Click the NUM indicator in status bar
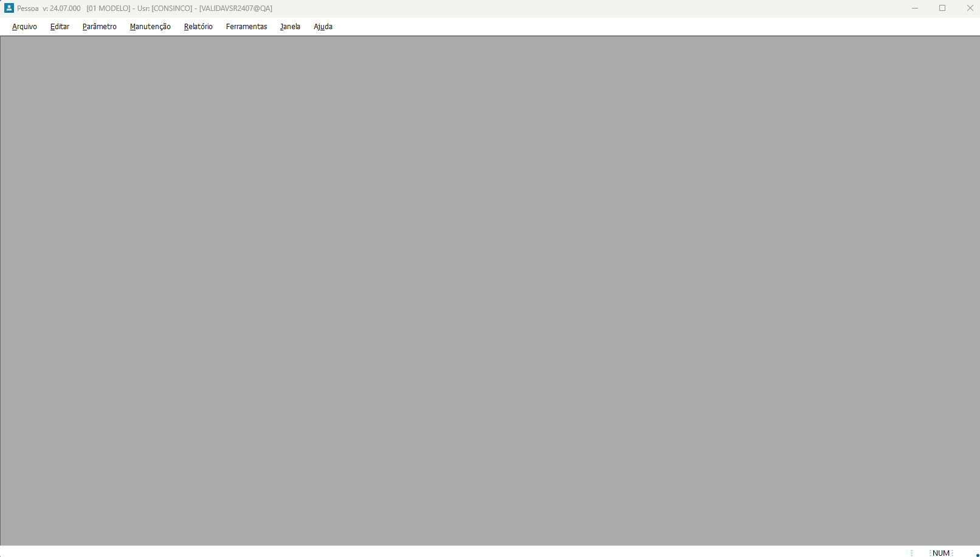This screenshot has width=980, height=557. coord(940,553)
